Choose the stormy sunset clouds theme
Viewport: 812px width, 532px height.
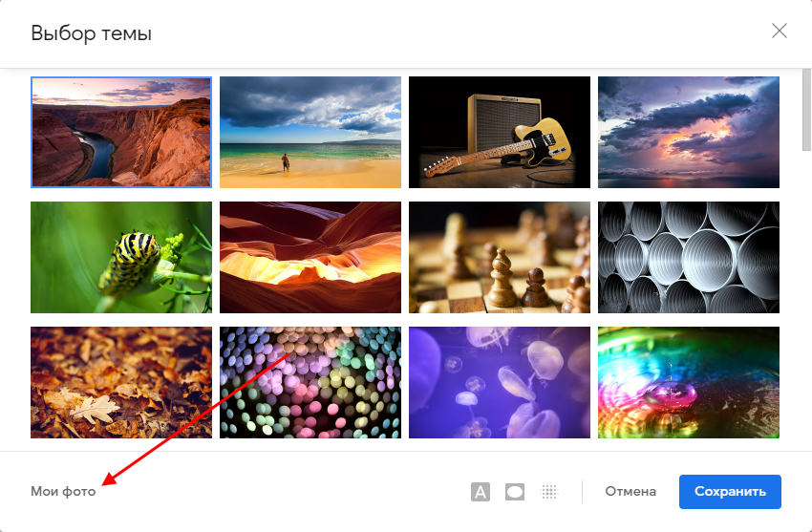point(688,132)
